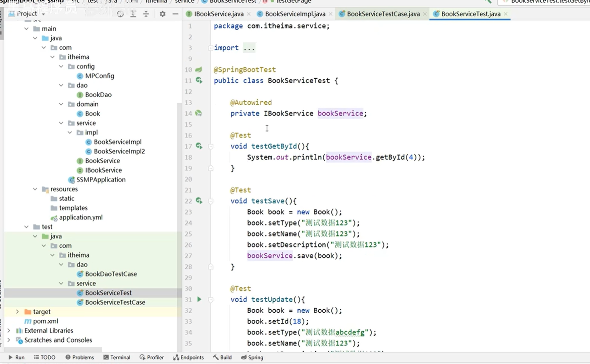The width and height of the screenshot is (590, 364).
Task: Expand the target folder
Action: (x=17, y=312)
